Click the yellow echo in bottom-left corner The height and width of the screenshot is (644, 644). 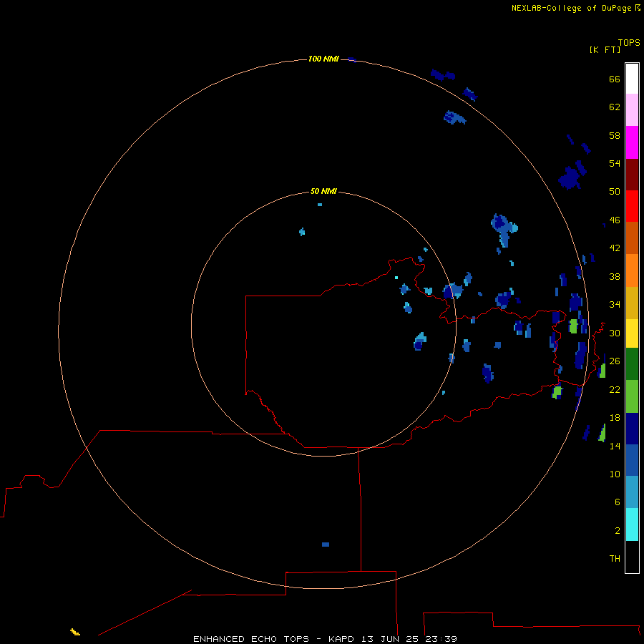pyautogui.click(x=74, y=632)
